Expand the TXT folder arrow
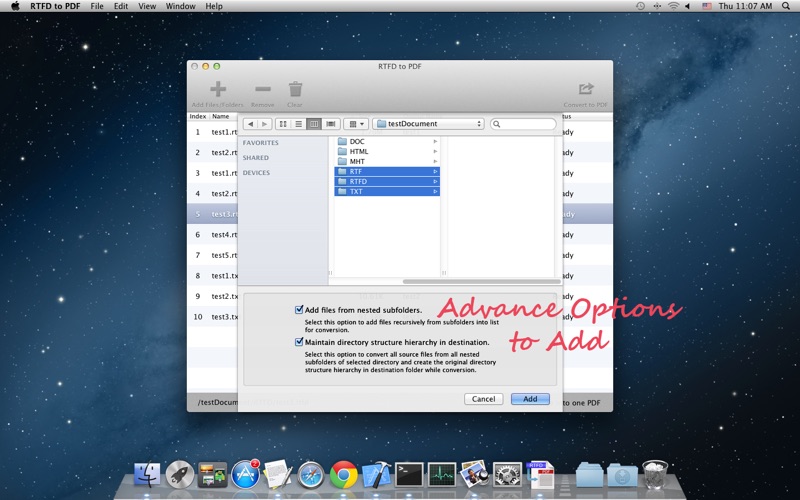The width and height of the screenshot is (800, 500). click(x=435, y=191)
